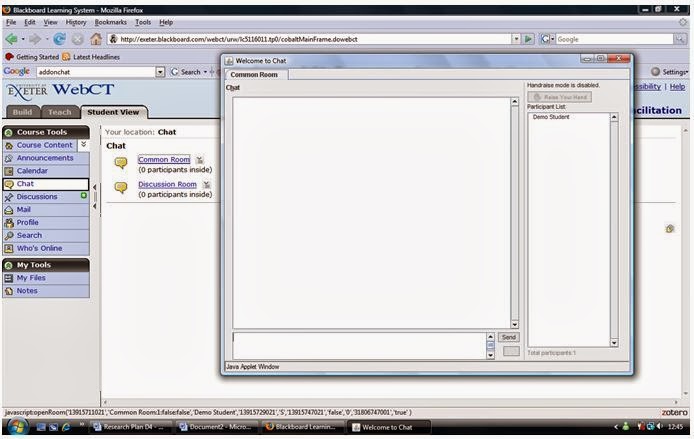Click the small icon next to Common Room link
This screenshot has width=694, height=439.
tap(200, 160)
